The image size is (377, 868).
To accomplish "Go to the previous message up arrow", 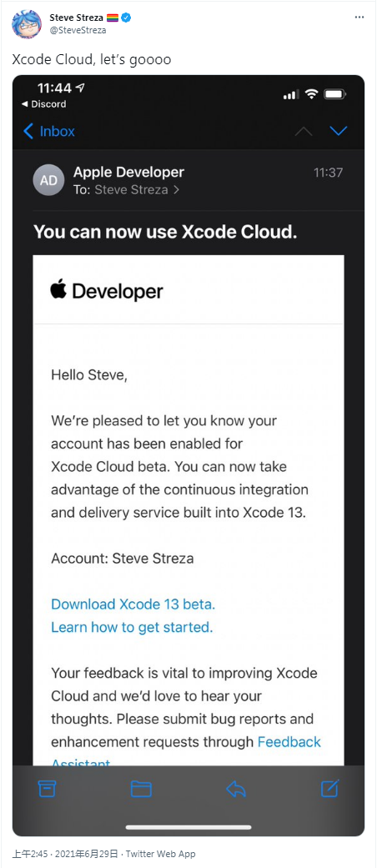I will coord(304,131).
